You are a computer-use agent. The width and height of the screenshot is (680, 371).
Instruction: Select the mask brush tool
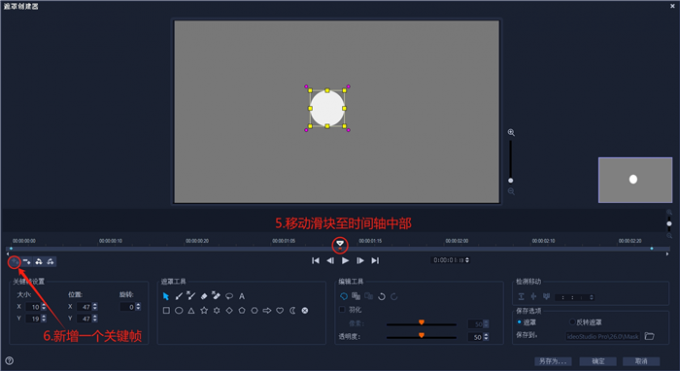point(179,296)
